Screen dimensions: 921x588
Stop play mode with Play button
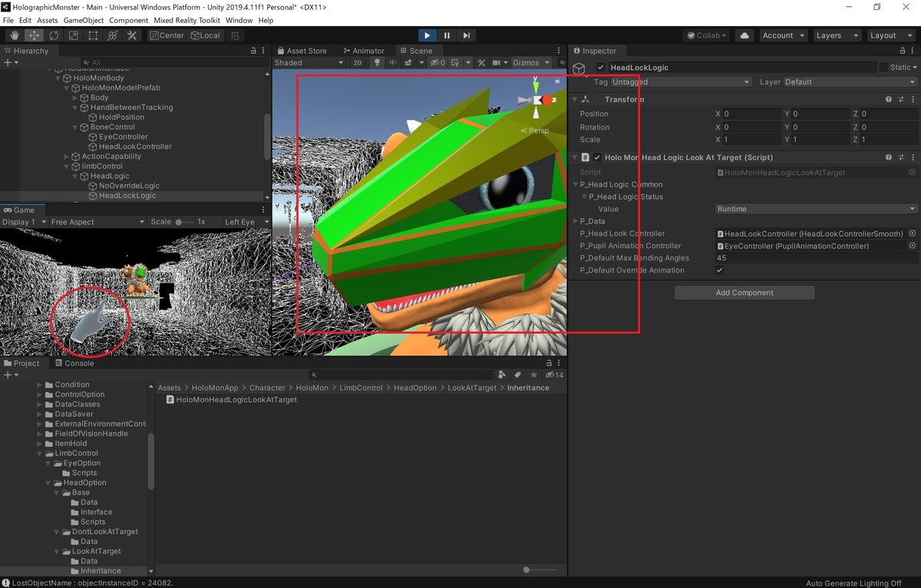(x=427, y=35)
